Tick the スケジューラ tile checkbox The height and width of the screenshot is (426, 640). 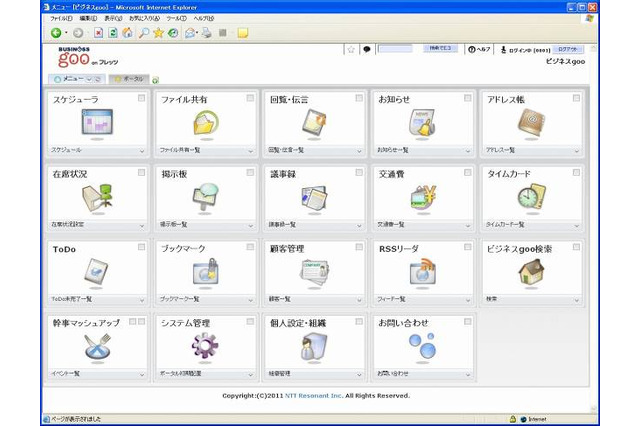tap(141, 98)
